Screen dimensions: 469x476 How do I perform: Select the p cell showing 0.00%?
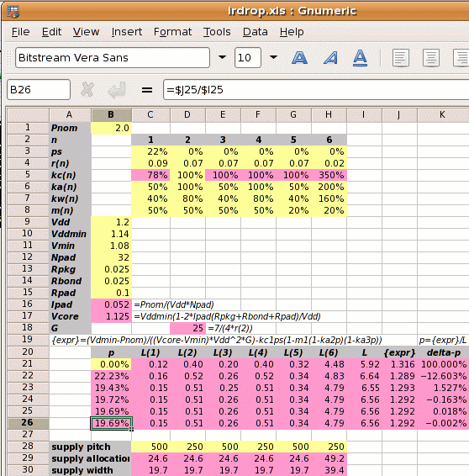pos(111,364)
